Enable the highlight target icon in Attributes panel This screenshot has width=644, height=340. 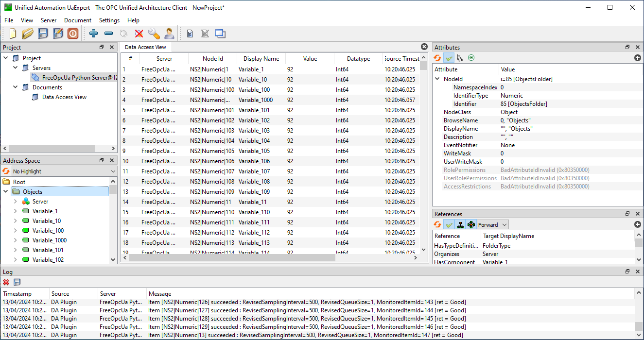[470, 58]
